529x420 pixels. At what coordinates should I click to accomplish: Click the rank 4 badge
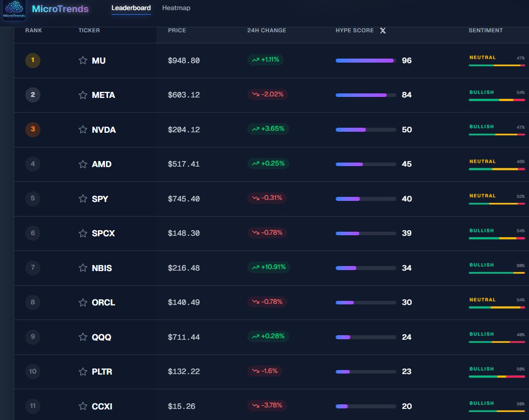tap(33, 164)
